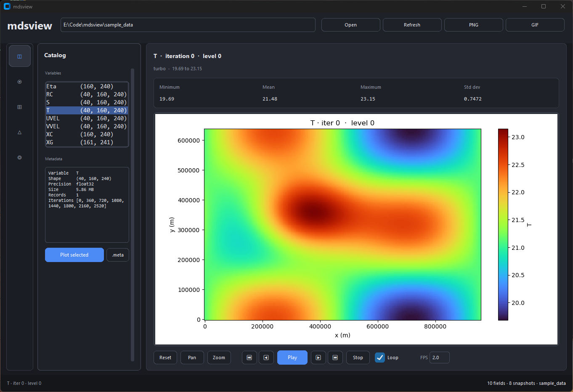Screen dimensions: 573x392
Task: Click the mdsview app icon in title bar
Action: (x=7, y=6)
